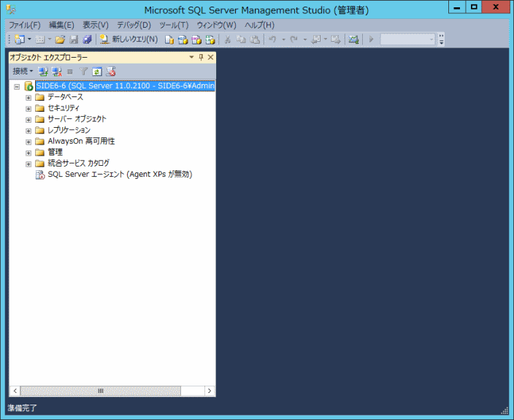Toggle auto-hide pin on オブジェクト エクスプローラー
Viewport: 514px width, 420px height.
tap(202, 57)
